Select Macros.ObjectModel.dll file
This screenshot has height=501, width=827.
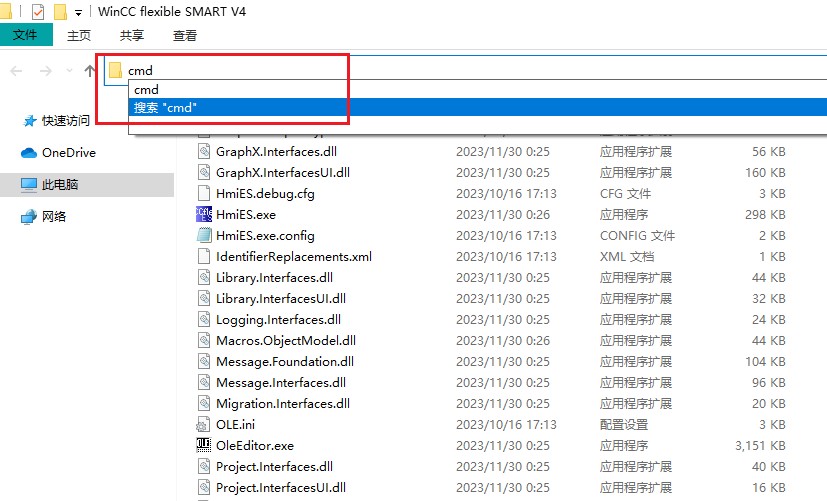click(x=286, y=341)
